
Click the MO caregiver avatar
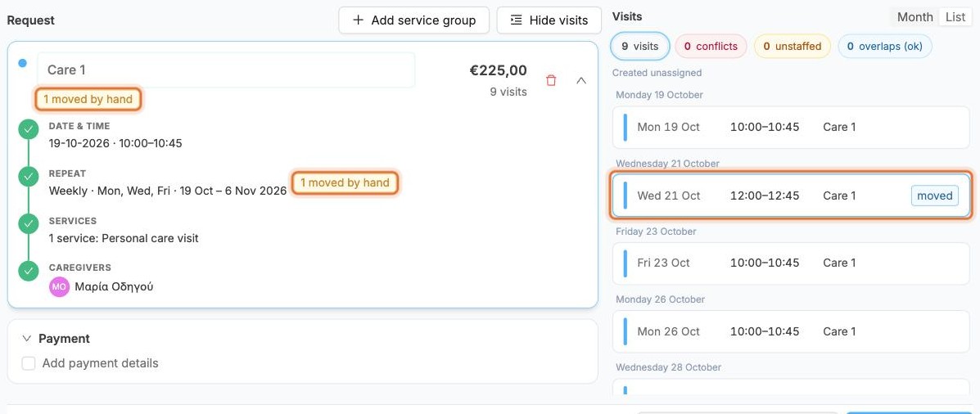click(60, 287)
